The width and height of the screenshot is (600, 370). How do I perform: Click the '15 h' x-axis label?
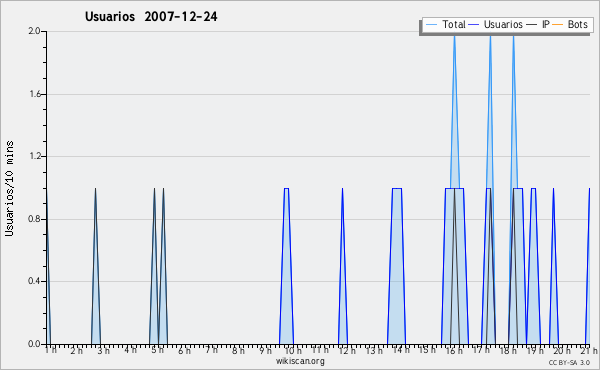tap(427, 350)
